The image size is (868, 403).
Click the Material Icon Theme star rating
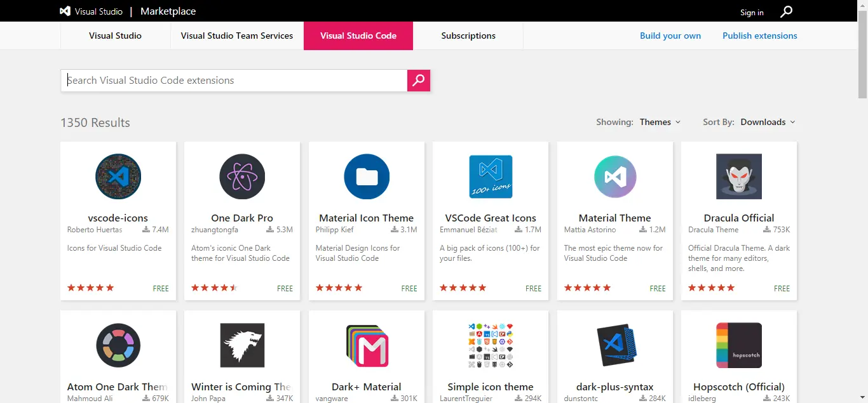coord(339,287)
